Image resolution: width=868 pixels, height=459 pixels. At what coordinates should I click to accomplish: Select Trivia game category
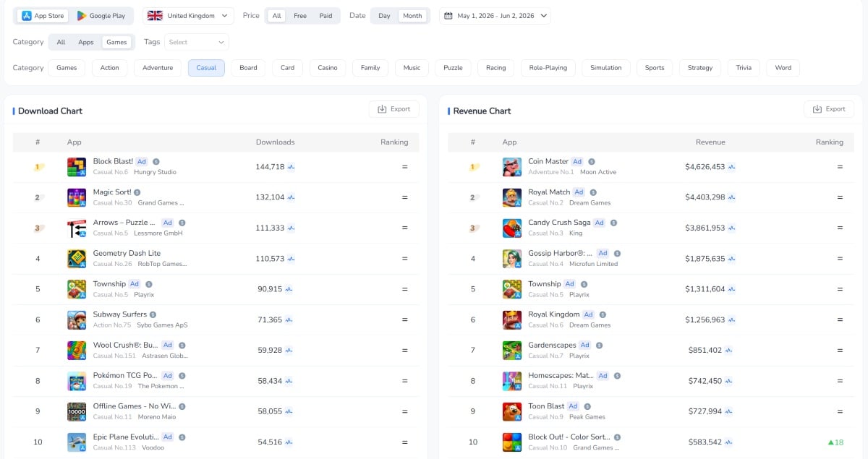click(744, 68)
